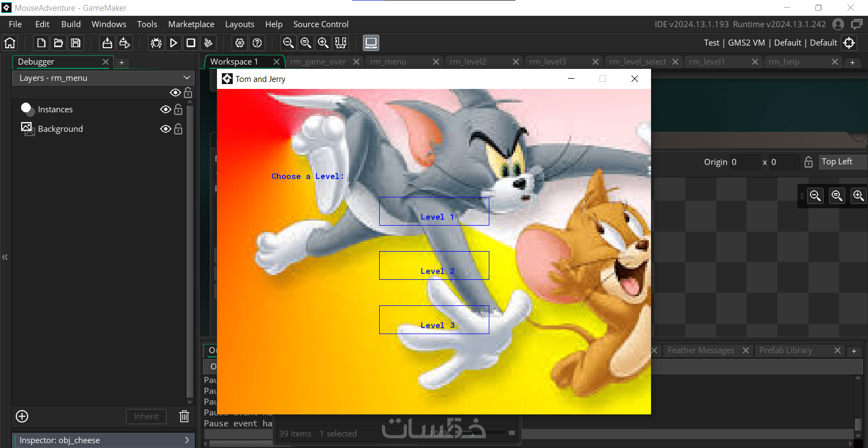
Task: Start the debugger with the bug icon
Action: 156,43
